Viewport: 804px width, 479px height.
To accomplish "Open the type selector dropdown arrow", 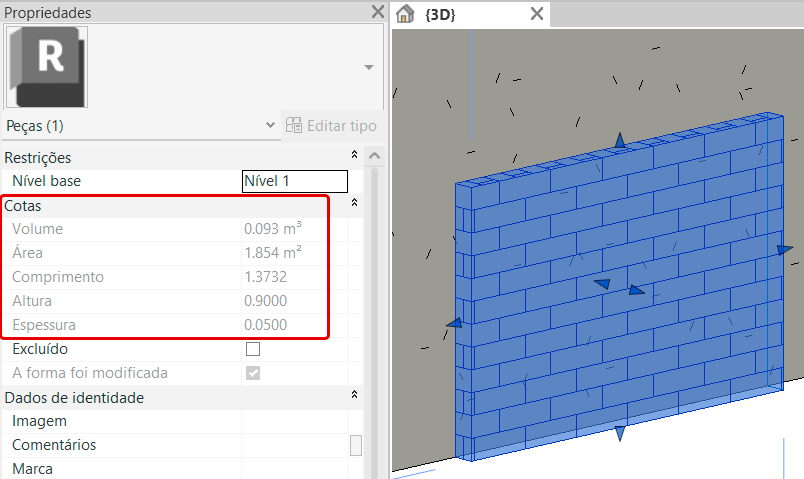I will [369, 68].
